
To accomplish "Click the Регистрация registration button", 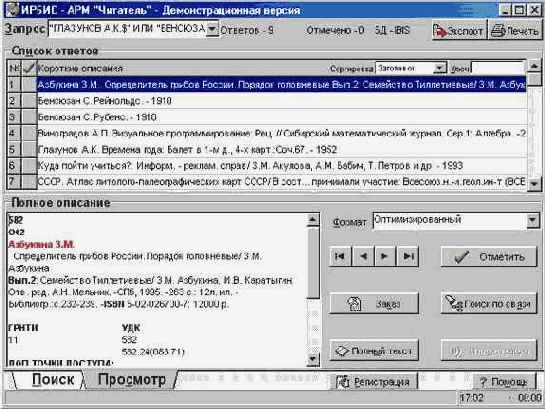I will [x=374, y=382].
